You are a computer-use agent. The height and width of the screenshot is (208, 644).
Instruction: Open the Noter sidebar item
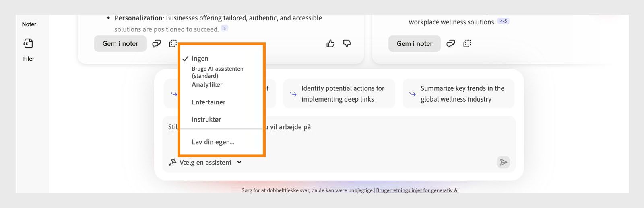[29, 24]
